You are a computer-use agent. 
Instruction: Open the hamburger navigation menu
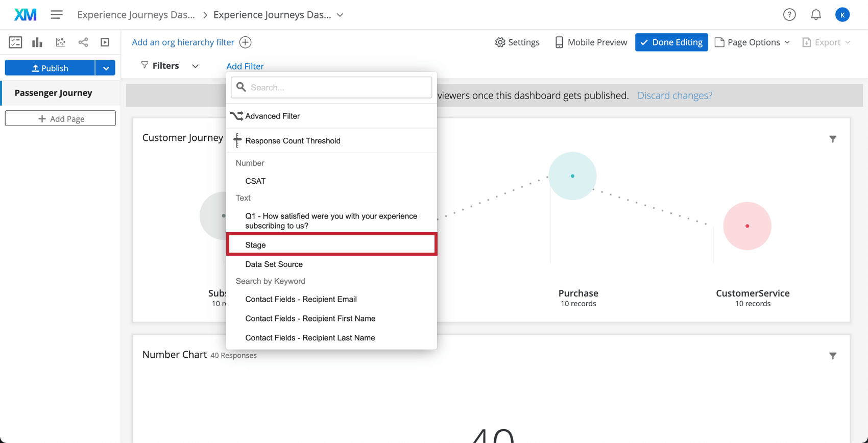tap(57, 15)
